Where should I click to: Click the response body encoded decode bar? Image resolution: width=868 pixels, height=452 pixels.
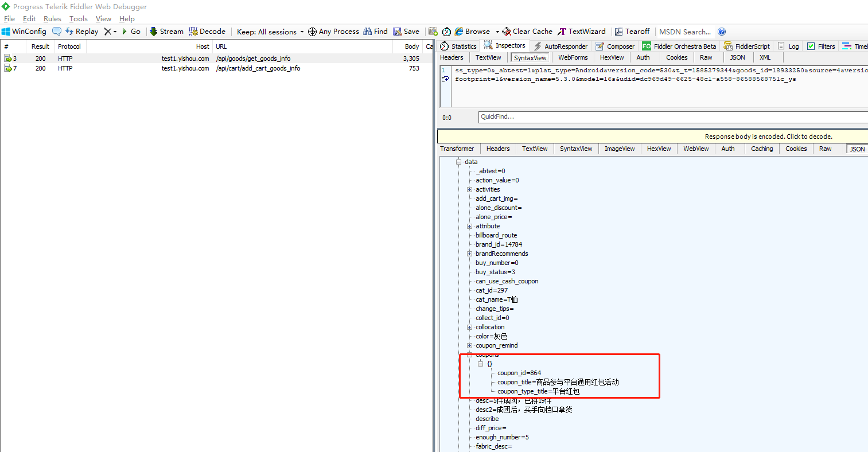coord(652,137)
